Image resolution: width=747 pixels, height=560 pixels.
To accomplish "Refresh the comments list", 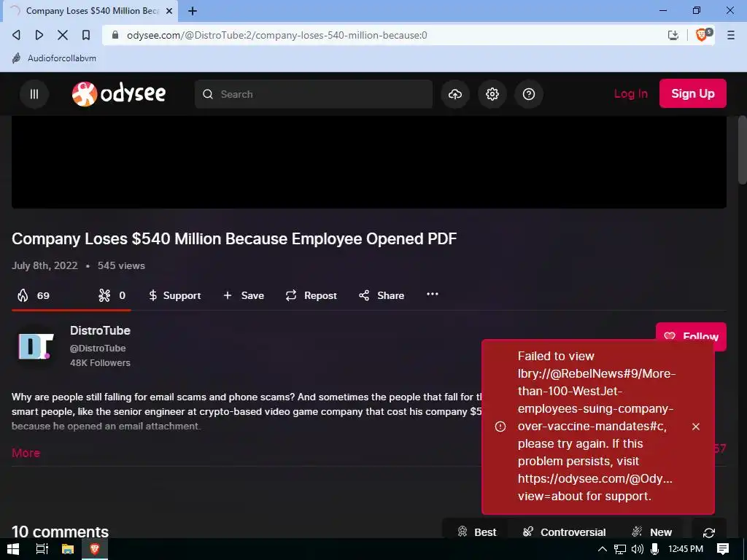I will [x=709, y=532].
